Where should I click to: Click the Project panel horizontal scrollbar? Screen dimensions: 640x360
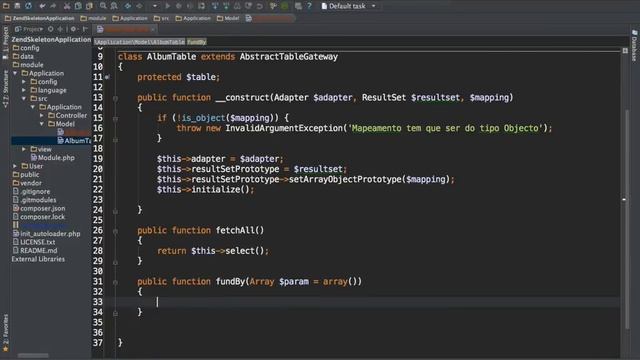[x=33, y=356]
